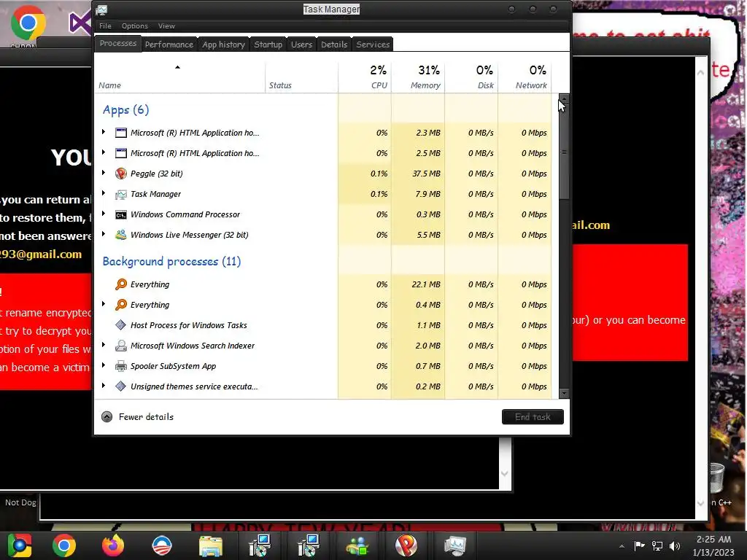747x560 pixels.
Task: Sort processes by Network column
Action: tap(525, 76)
